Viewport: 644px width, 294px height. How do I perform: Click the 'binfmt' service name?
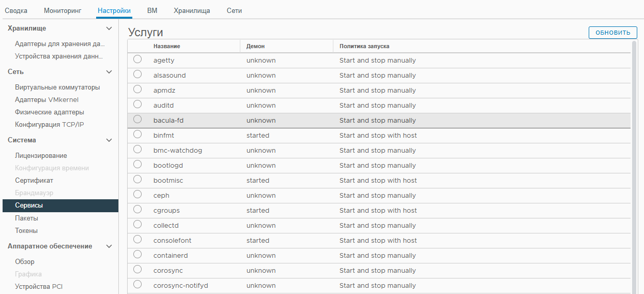[164, 136]
